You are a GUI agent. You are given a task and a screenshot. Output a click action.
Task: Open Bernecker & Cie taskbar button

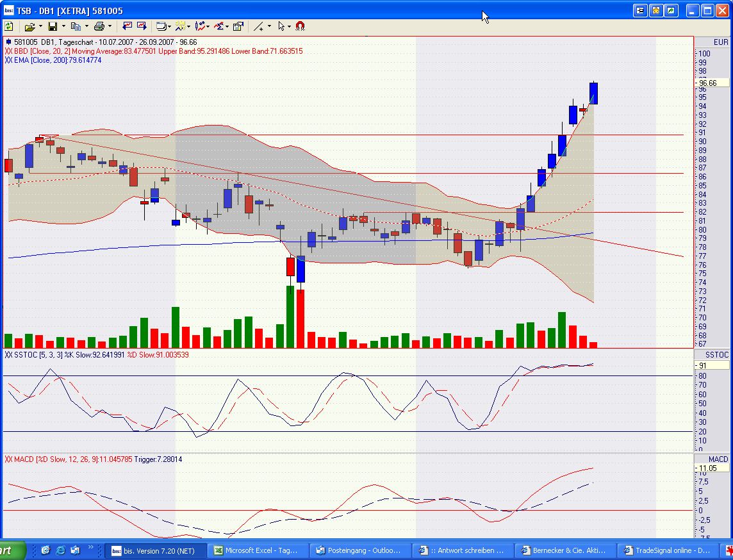tap(565, 550)
